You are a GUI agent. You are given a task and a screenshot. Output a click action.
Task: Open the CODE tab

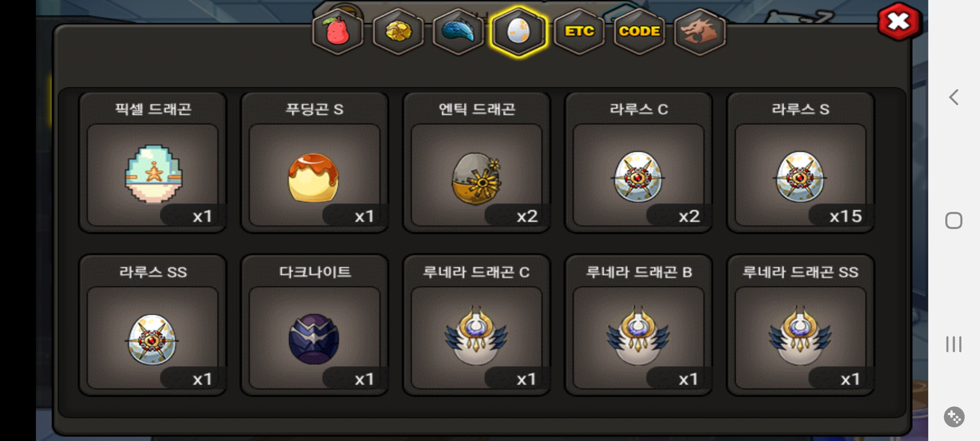pyautogui.click(x=639, y=32)
